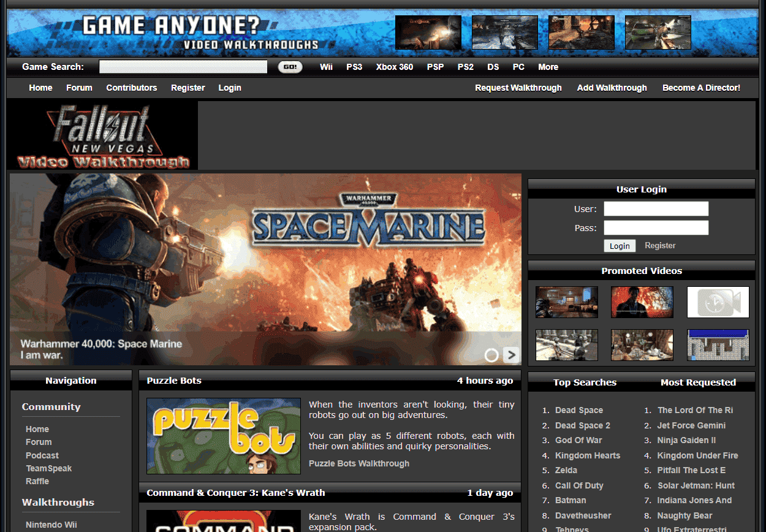This screenshot has width=766, height=532.
Task: Click the User name input field
Action: [656, 209]
